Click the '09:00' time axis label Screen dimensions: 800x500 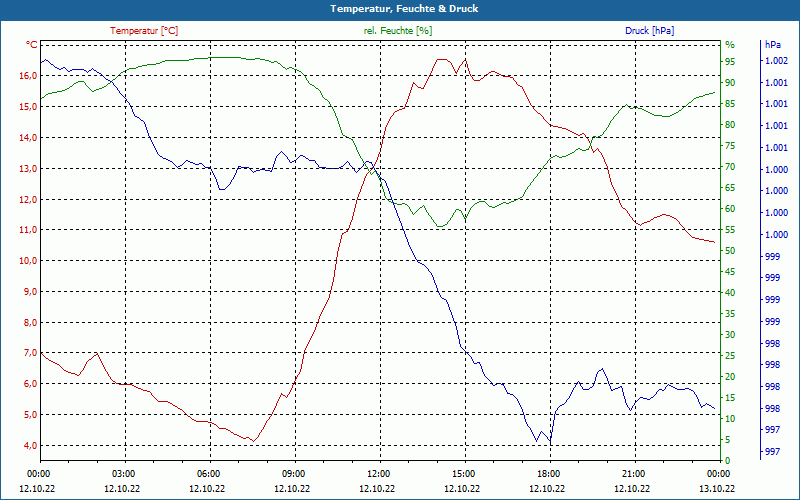tap(295, 473)
